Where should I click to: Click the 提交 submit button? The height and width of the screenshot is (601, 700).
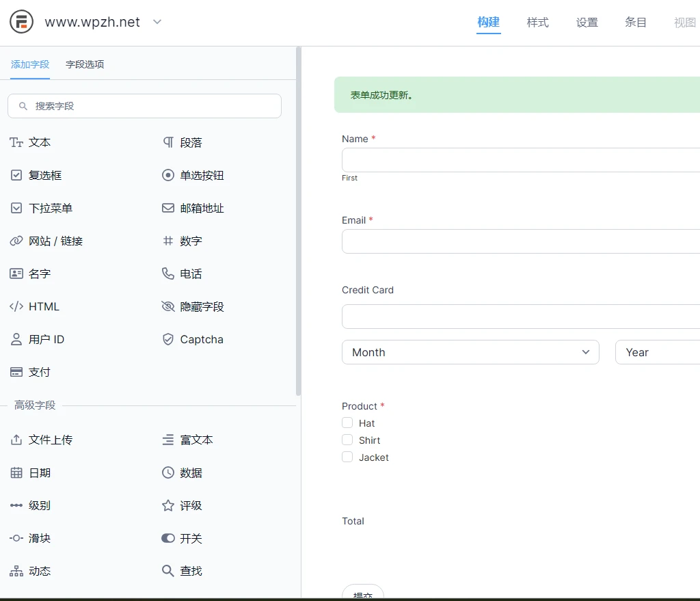pyautogui.click(x=362, y=595)
